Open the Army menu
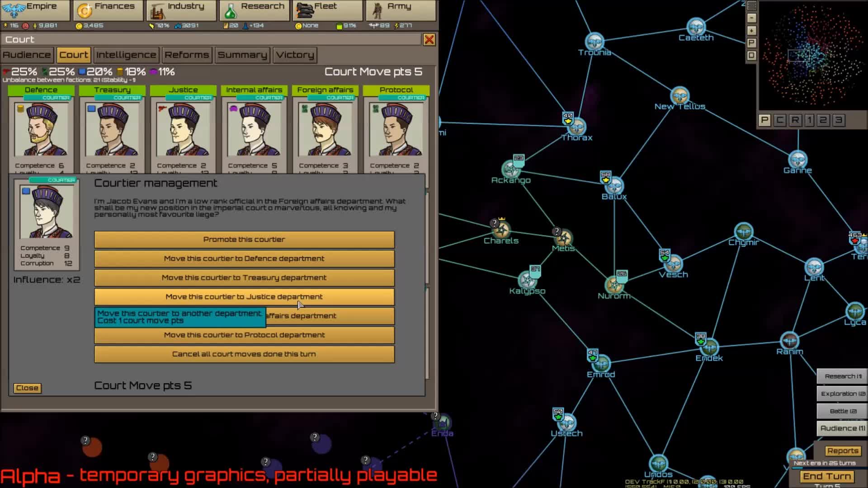 (x=401, y=10)
